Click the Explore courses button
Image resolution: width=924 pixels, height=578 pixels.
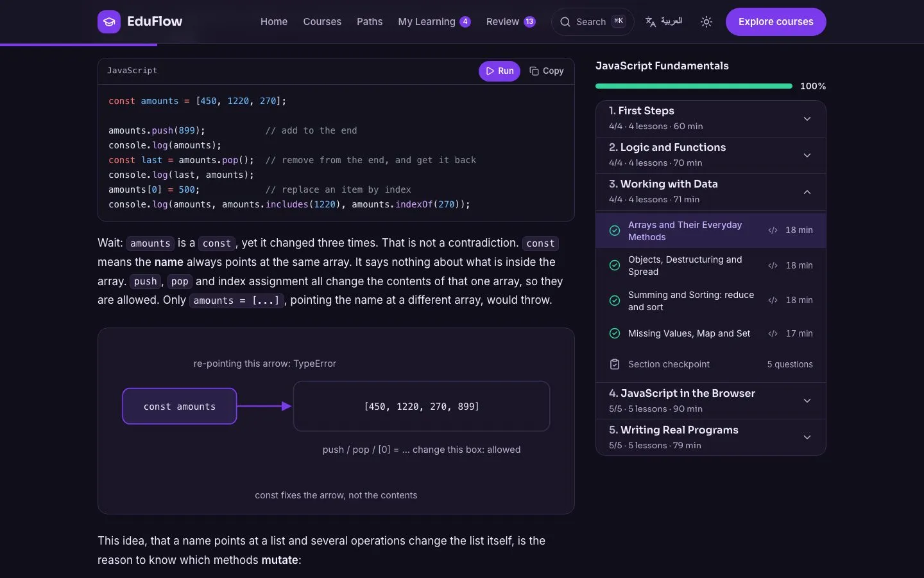(776, 22)
